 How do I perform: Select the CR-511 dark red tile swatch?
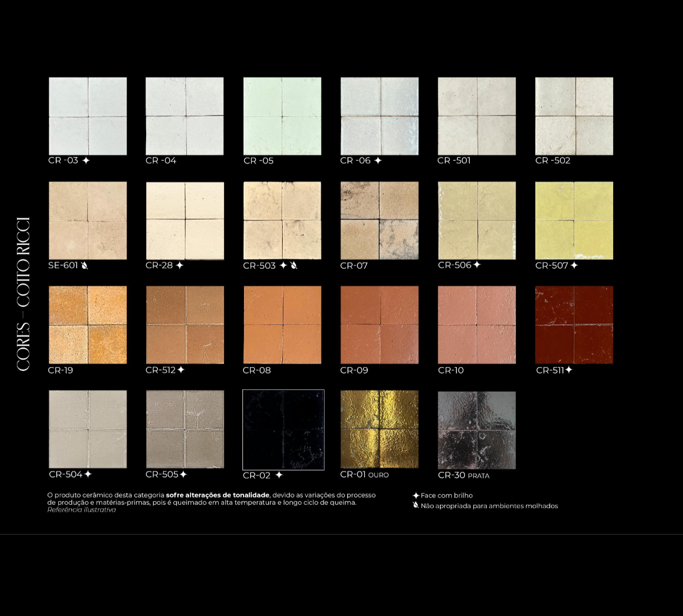pyautogui.click(x=574, y=325)
